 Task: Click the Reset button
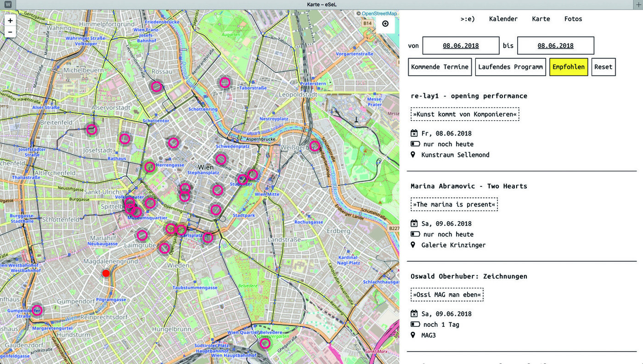[604, 67]
